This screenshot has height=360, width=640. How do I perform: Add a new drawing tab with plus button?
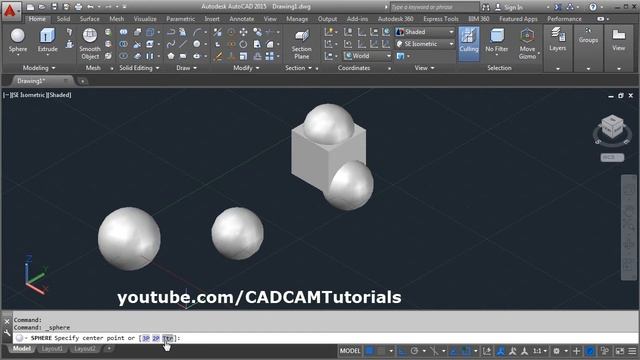point(82,81)
